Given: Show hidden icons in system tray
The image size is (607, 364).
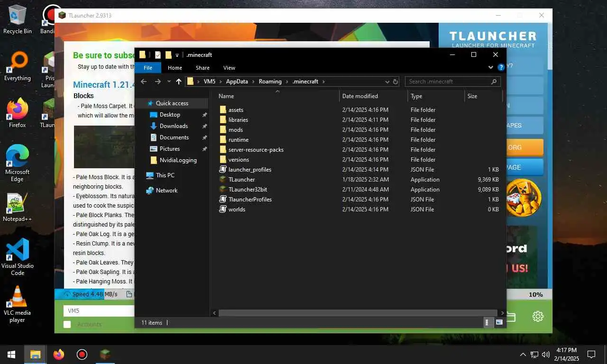Looking at the screenshot, I should point(523,354).
